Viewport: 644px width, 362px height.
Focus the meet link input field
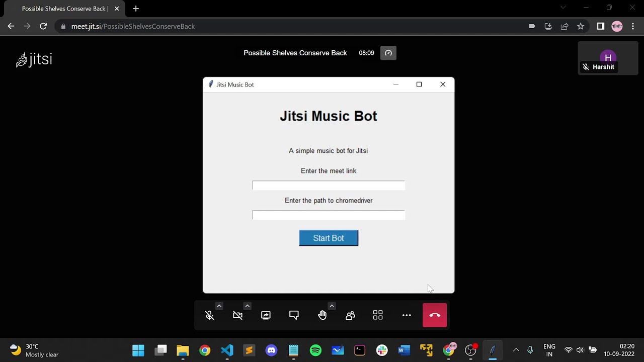click(329, 186)
